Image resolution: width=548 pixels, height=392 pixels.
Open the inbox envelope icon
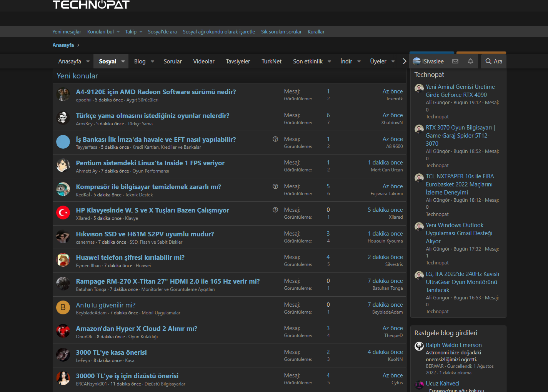point(455,61)
